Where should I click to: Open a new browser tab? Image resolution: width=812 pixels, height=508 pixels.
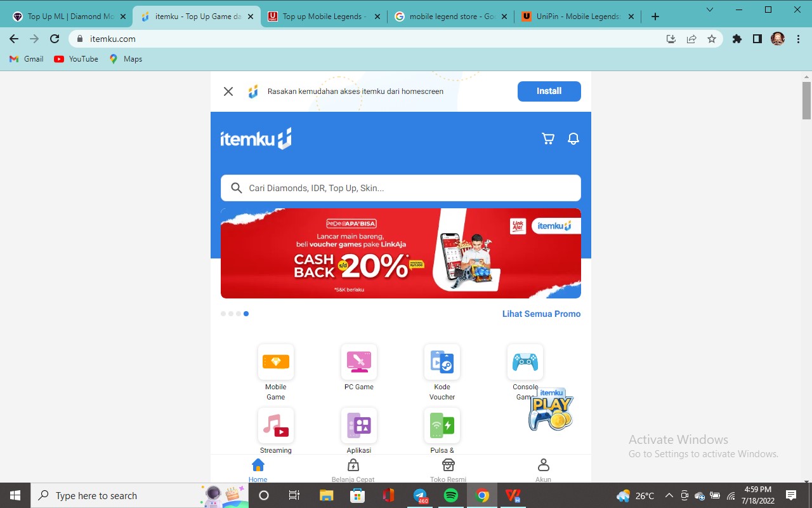click(655, 17)
